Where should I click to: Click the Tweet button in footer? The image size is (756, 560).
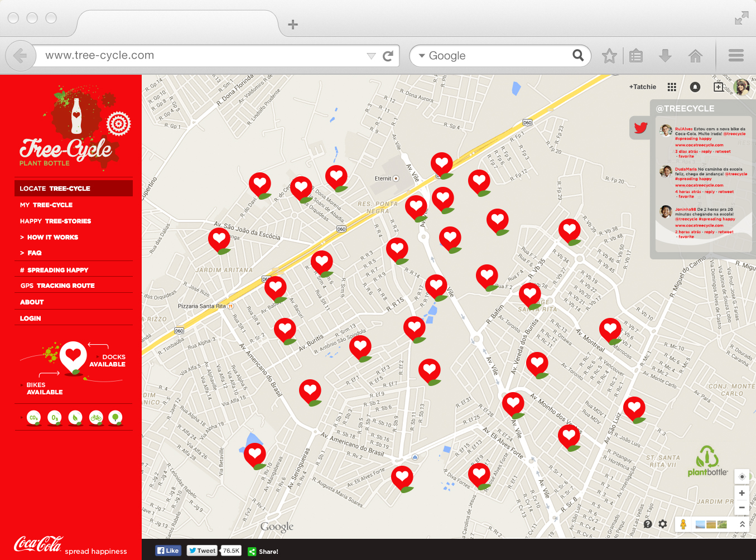pyautogui.click(x=202, y=551)
